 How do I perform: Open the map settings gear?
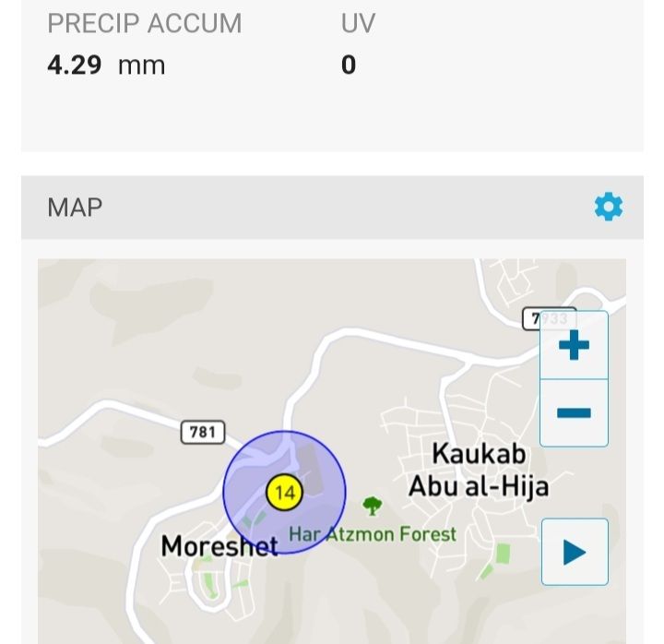click(x=609, y=207)
